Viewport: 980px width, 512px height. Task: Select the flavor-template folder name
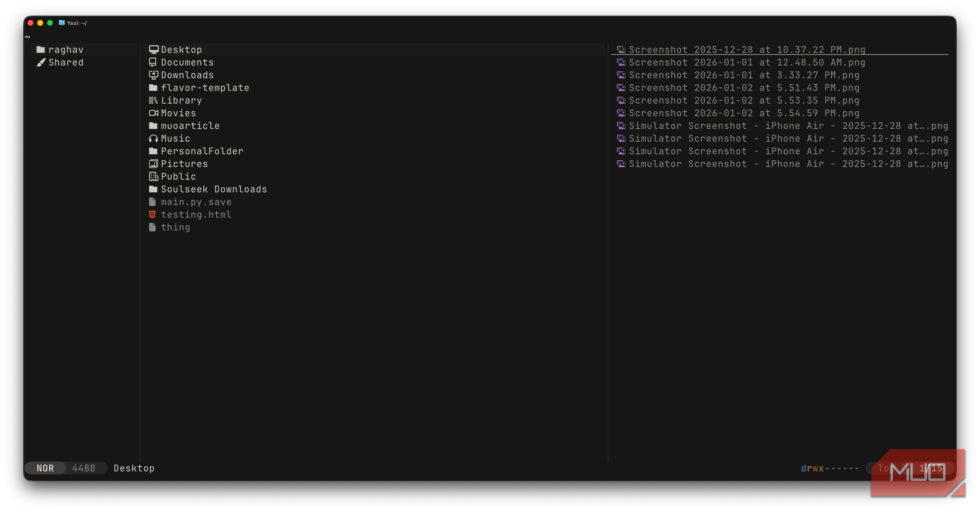tap(205, 88)
